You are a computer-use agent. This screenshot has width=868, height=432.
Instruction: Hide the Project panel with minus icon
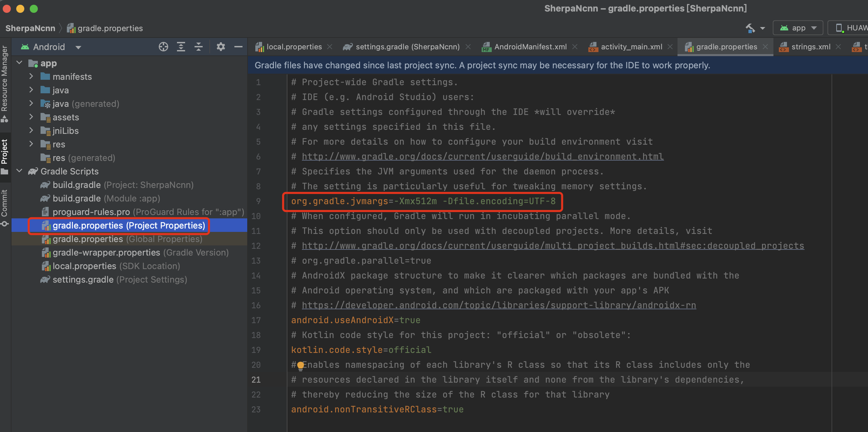[x=238, y=47]
